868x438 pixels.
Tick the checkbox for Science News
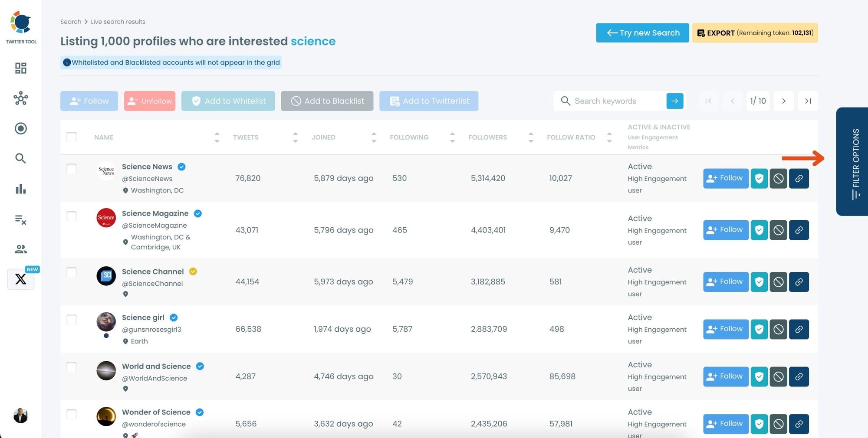pos(72,169)
